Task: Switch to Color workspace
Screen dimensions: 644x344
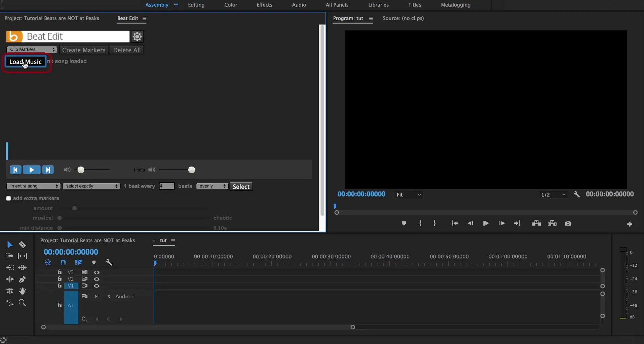Action: tap(231, 5)
